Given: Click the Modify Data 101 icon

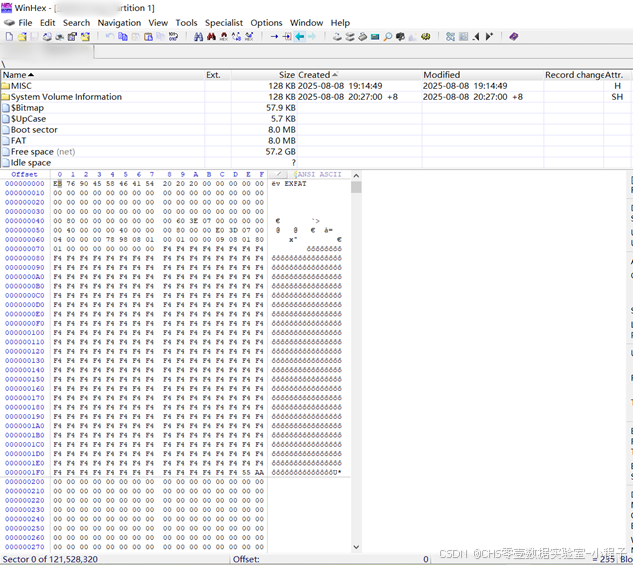Looking at the screenshot, I should tap(173, 37).
